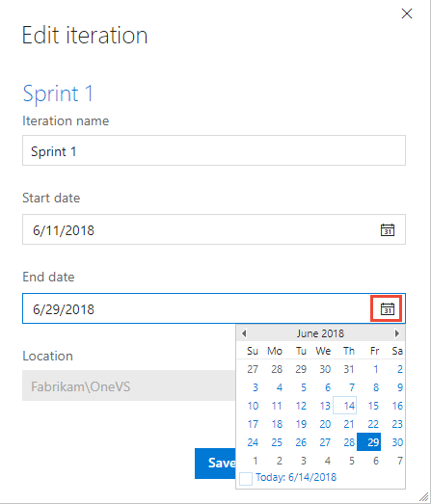
Task: Open the End date calendar picker icon
Action: [388, 309]
